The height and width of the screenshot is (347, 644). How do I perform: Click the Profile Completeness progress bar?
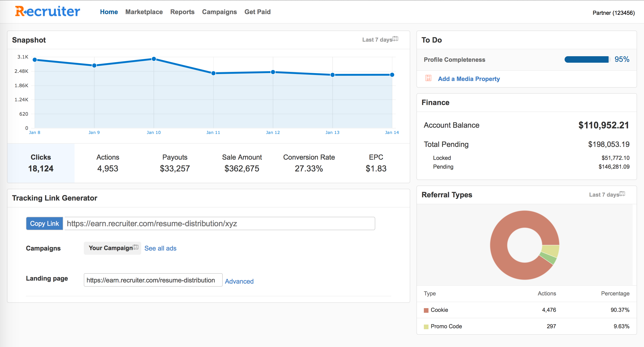586,59
